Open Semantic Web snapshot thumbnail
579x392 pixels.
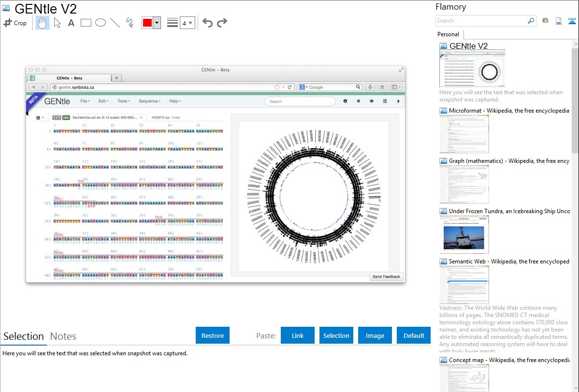(x=464, y=285)
